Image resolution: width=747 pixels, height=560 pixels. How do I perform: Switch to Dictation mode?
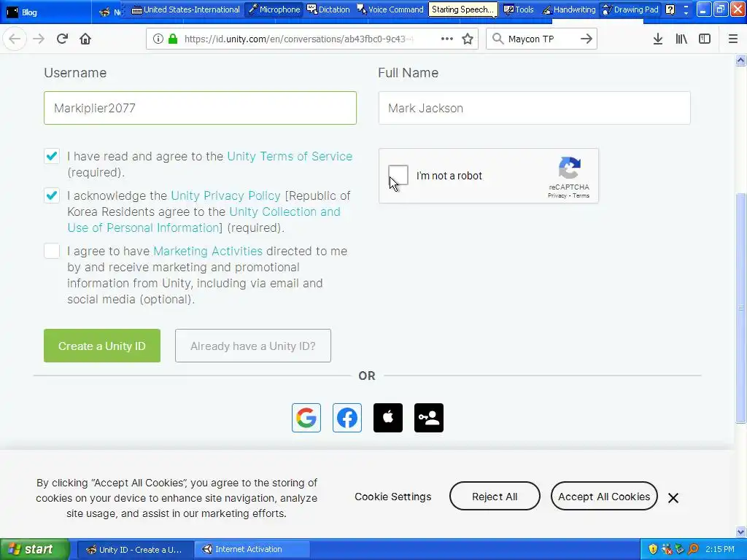[x=328, y=9]
